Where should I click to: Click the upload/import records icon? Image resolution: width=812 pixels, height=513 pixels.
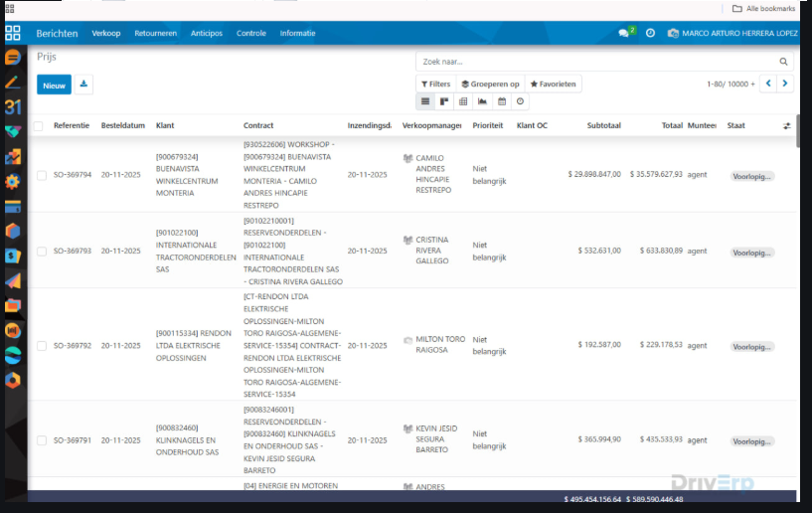(x=83, y=85)
